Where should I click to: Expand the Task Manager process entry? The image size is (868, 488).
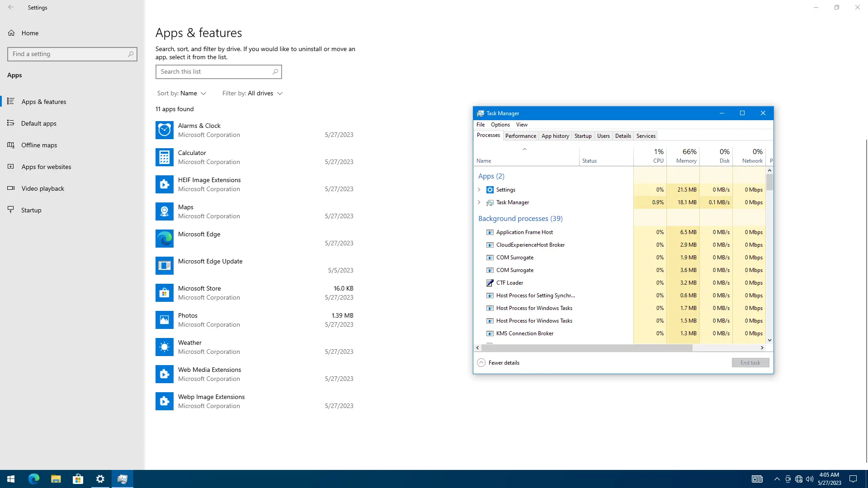click(479, 202)
